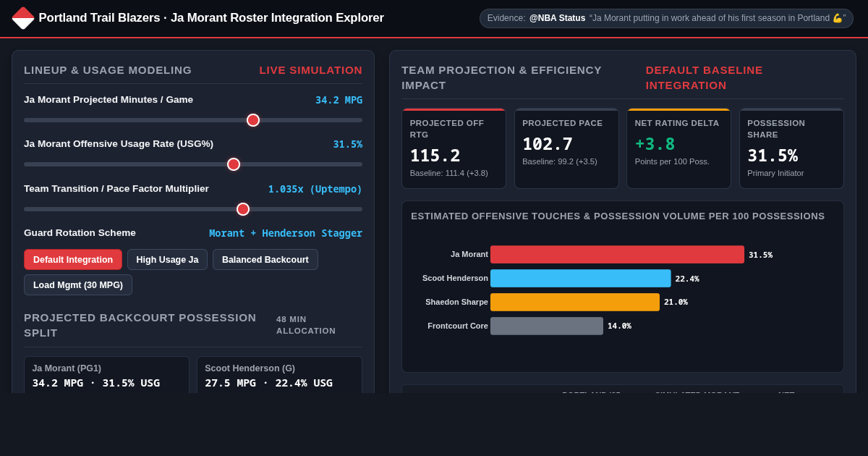This screenshot has width=868, height=456.
Task: Click the 31.5% usage rate readout beside slider
Action: [x=348, y=144]
